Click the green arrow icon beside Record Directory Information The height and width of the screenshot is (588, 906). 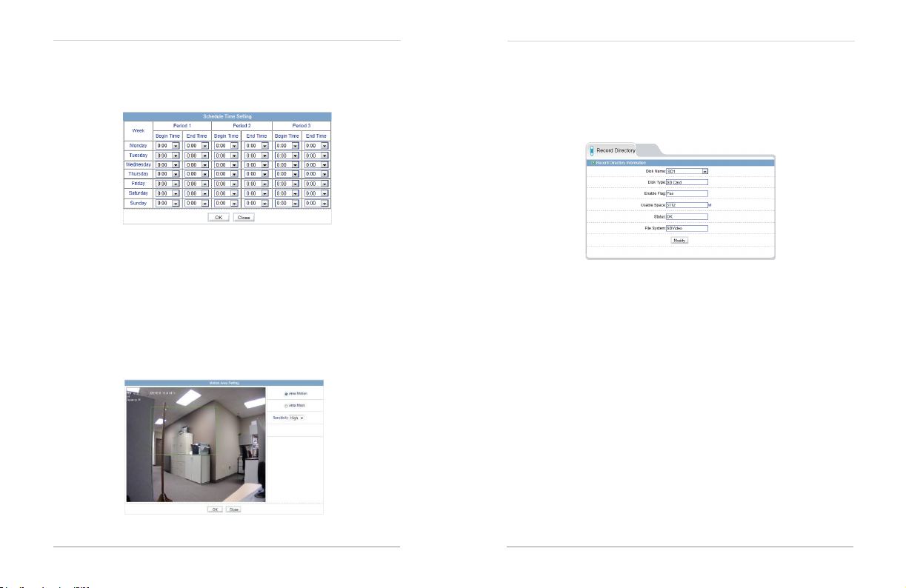pyautogui.click(x=593, y=162)
